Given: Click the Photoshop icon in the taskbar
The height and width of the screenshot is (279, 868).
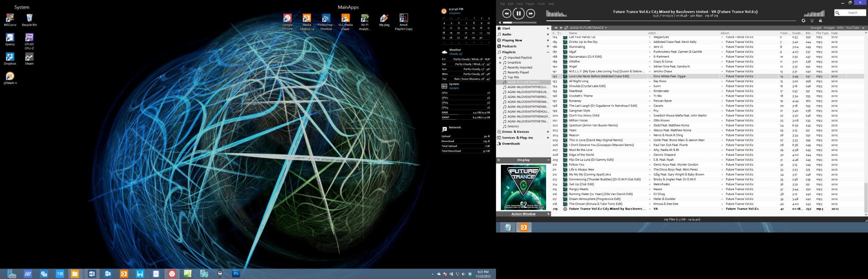Looking at the screenshot, I should pyautogui.click(x=236, y=274).
